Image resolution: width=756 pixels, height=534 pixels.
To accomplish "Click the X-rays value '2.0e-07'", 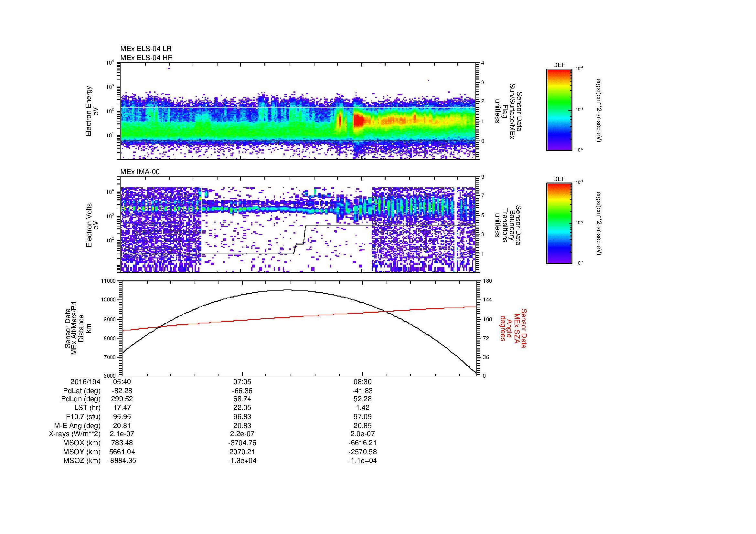I will (362, 434).
